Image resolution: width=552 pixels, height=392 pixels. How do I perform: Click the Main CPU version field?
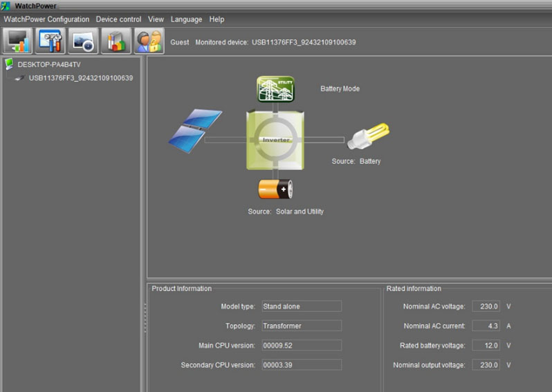(301, 345)
